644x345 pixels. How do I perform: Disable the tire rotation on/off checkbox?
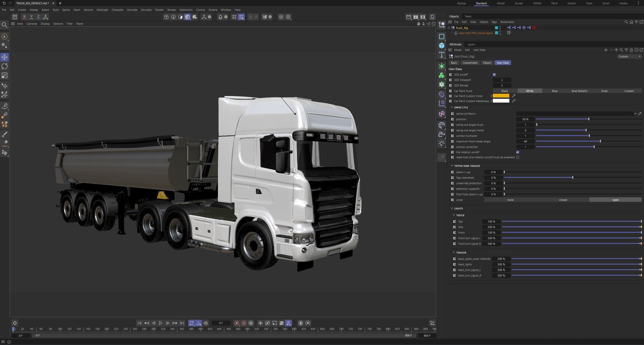[x=517, y=152]
